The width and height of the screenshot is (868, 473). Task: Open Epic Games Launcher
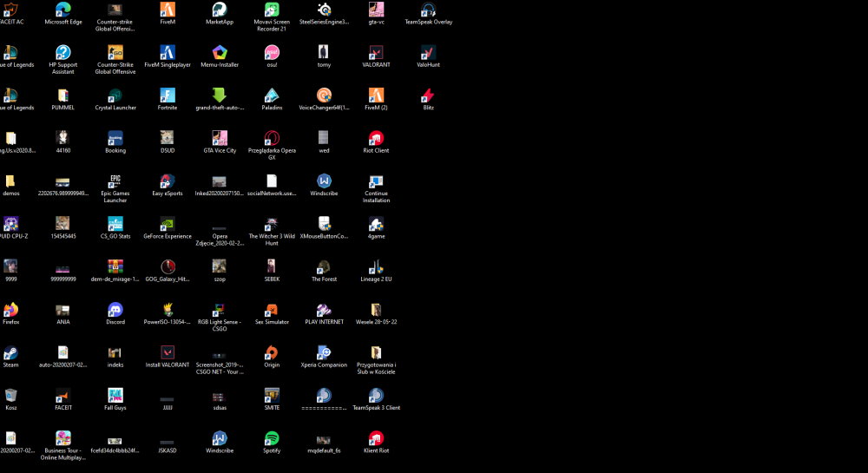pyautogui.click(x=115, y=181)
